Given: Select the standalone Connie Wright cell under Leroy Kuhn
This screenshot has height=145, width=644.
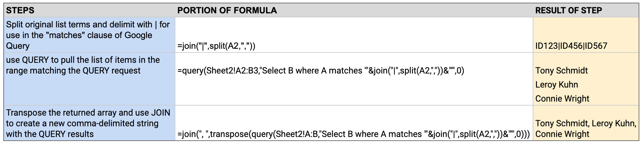Looking at the screenshot, I should (562, 99).
